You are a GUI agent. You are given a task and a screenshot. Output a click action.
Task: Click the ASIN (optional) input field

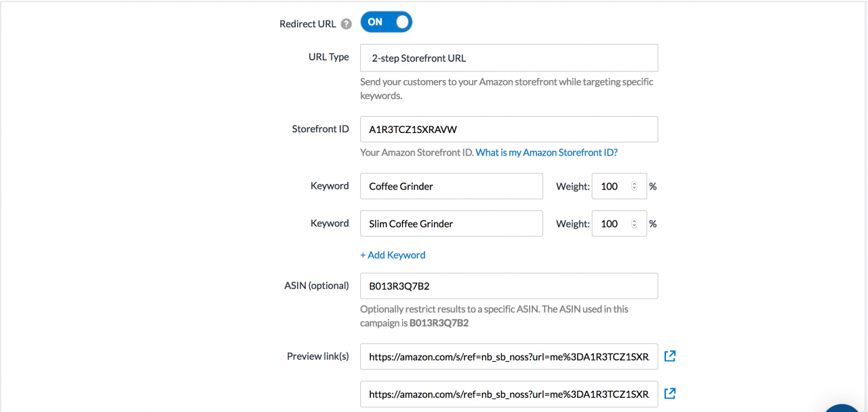coord(509,286)
